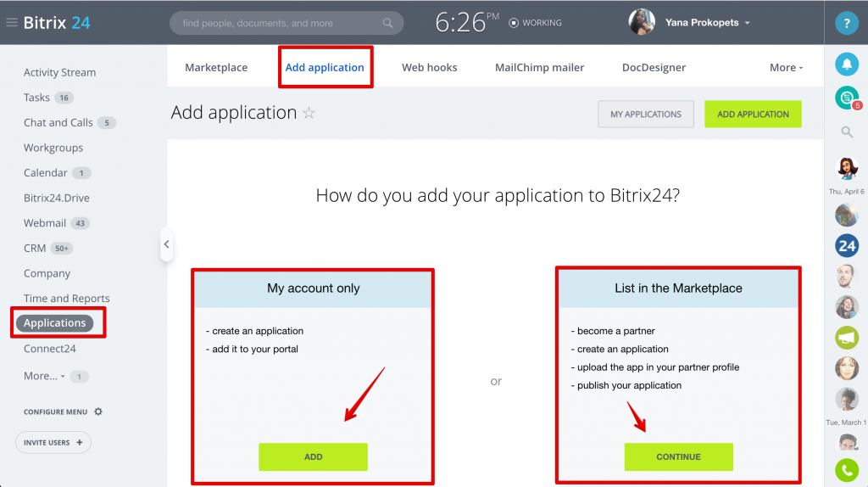Click the green phone call icon
868x487 pixels.
847,470
